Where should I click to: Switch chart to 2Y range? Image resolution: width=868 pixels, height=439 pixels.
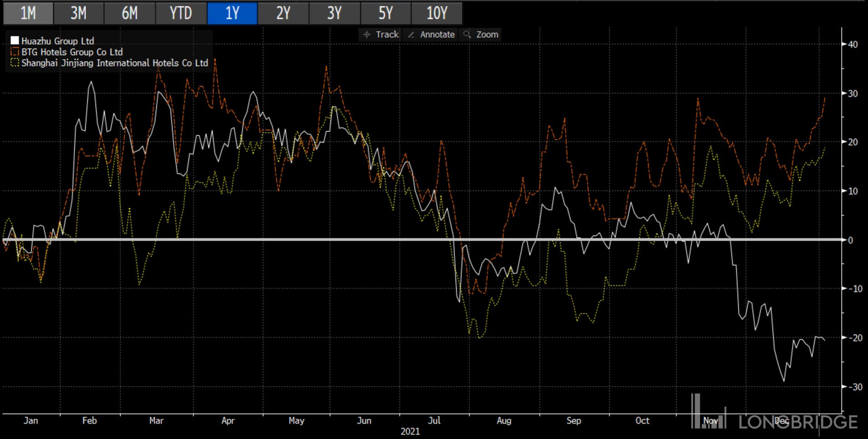[x=283, y=13]
